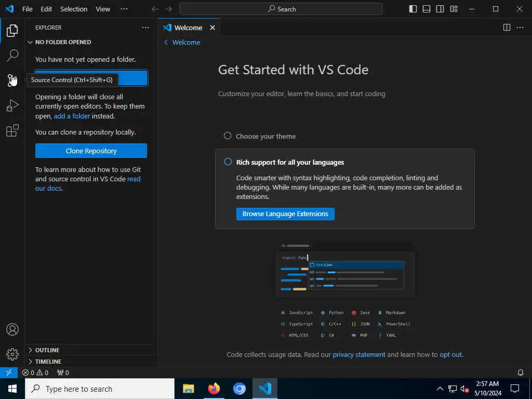The height and width of the screenshot is (399, 532).
Task: Open the File menu
Action: [x=27, y=9]
